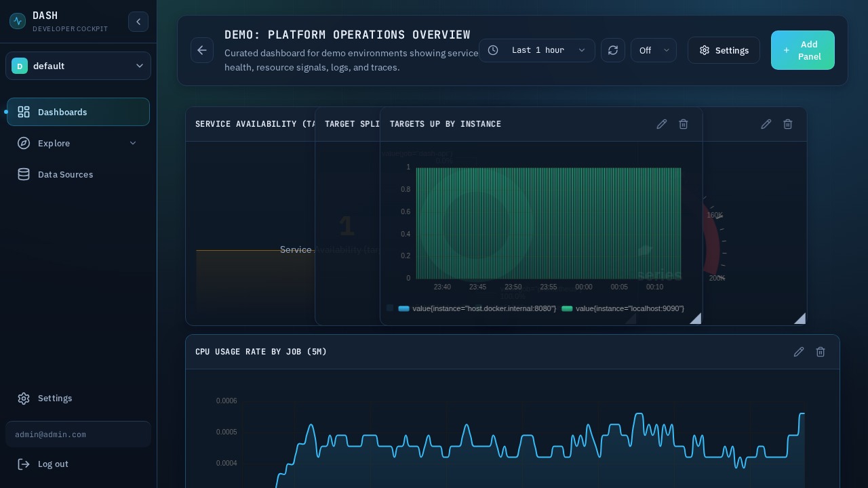Expand the default workspace selector
Viewport: 868px width, 488px height.
(x=78, y=66)
